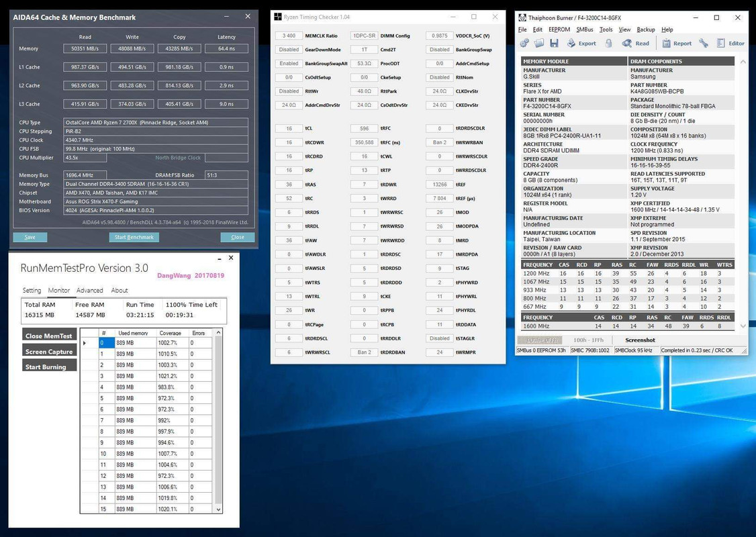Click the padlock icon in Thaiphoon toolbar
This screenshot has width=756, height=537.
[608, 44]
